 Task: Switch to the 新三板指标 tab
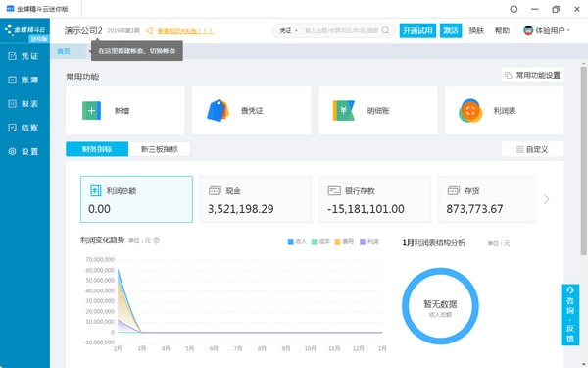[x=160, y=149]
